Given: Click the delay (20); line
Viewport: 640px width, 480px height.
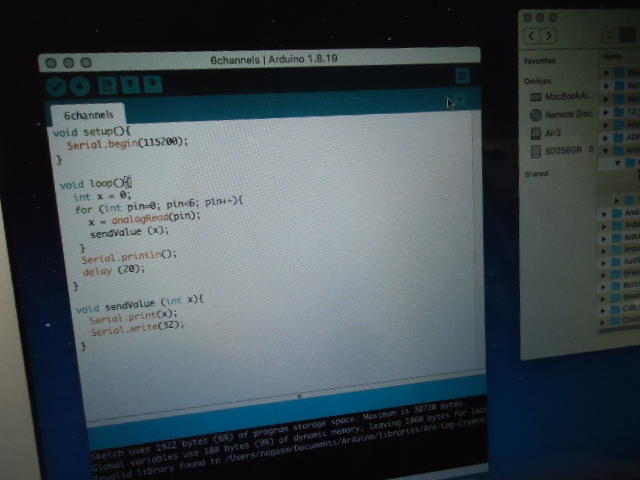Looking at the screenshot, I should (114, 270).
